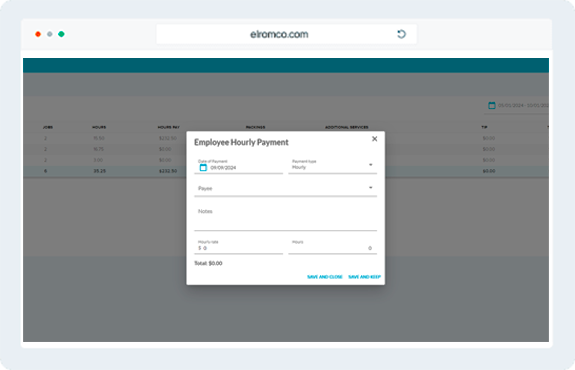Image resolution: width=575 pixels, height=370 pixels.
Task: Focus the Notes text area
Action: [x=285, y=218]
